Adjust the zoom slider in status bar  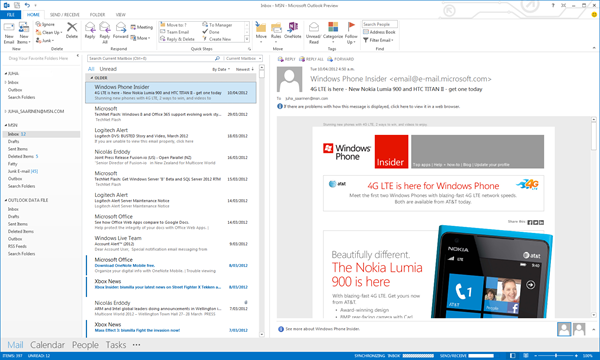(556, 356)
